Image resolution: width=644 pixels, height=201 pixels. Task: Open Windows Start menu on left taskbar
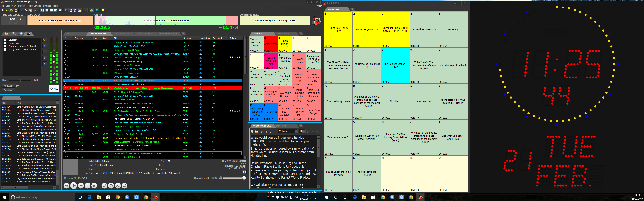pos(4,197)
